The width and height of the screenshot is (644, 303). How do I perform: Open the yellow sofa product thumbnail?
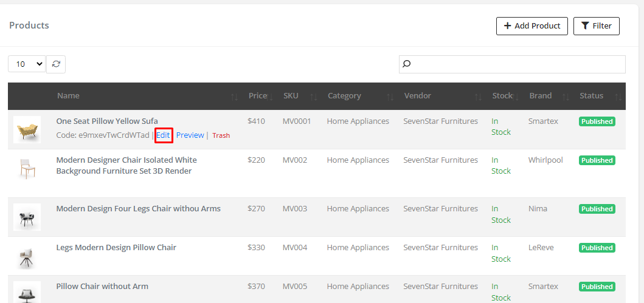[27, 129]
